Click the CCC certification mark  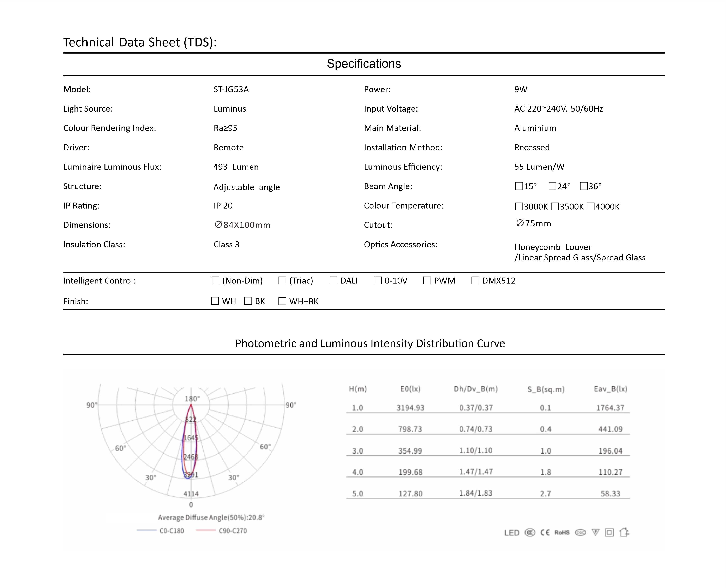click(x=530, y=533)
